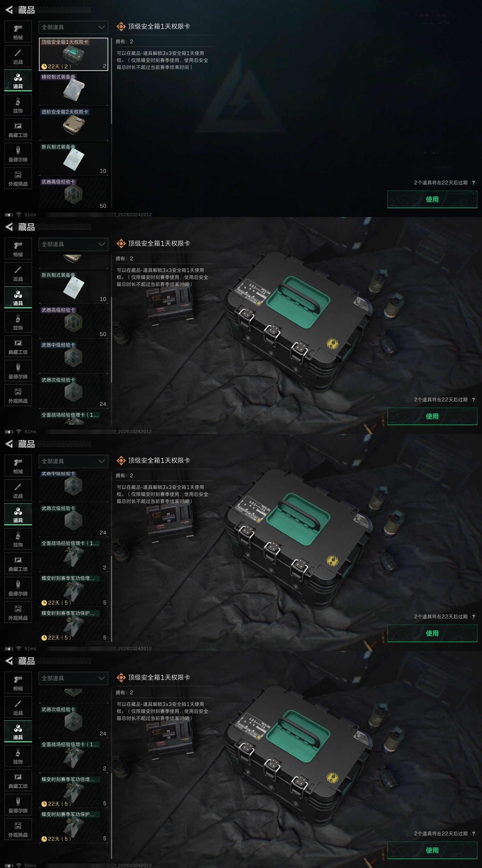The height and width of the screenshot is (868, 482).
Task: Expand the 全部道具 dropdown in the topmost screen
Action: tap(74, 27)
